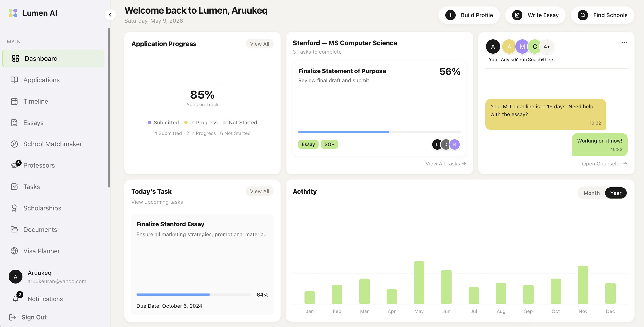The height and width of the screenshot is (327, 644).
Task: Open the Open Counselor link
Action: [x=604, y=163]
